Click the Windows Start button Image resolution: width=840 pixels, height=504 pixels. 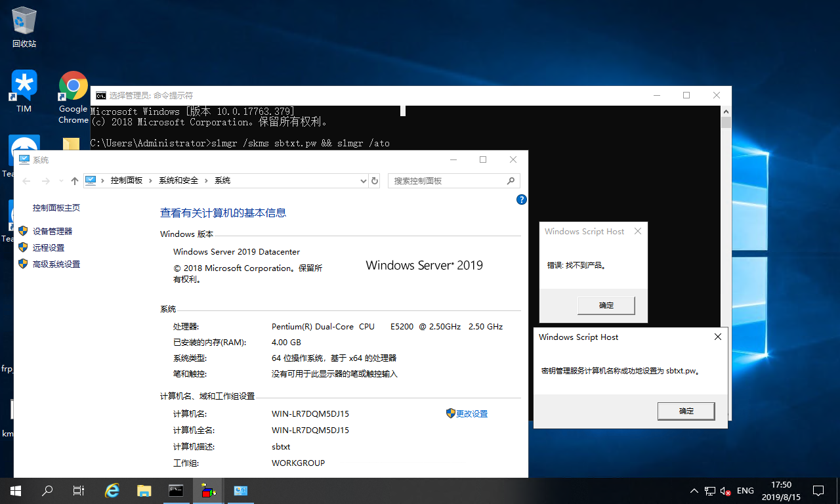(x=16, y=490)
